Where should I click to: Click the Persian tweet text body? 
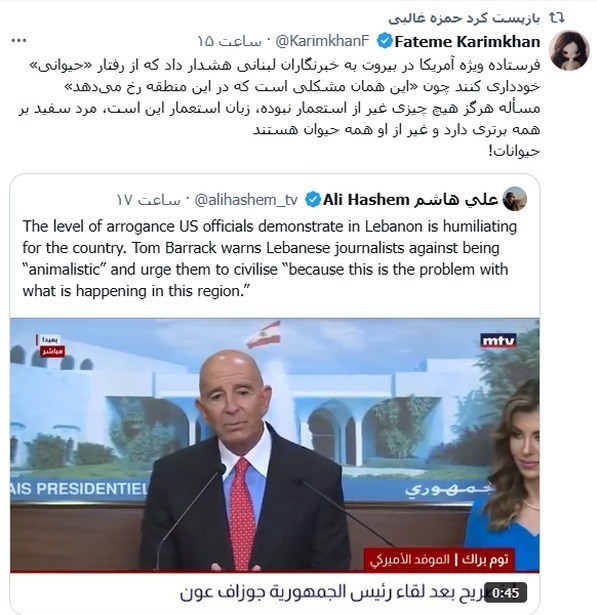(x=279, y=108)
